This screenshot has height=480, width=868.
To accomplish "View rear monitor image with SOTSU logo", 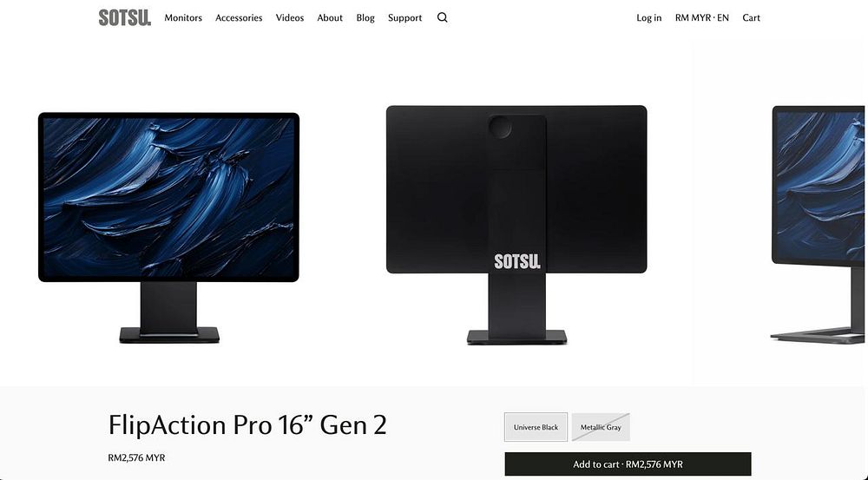I will pyautogui.click(x=516, y=225).
